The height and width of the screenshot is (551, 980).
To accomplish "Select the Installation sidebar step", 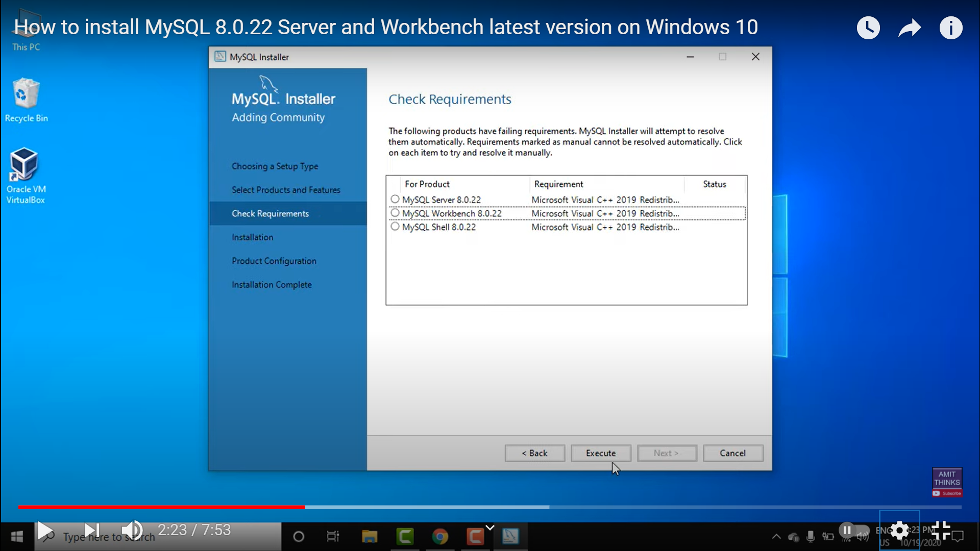I will click(252, 237).
